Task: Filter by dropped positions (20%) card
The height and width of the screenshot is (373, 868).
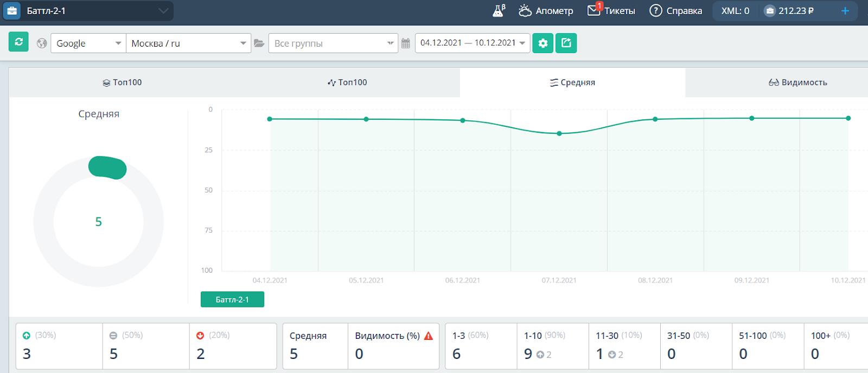Action: click(232, 346)
